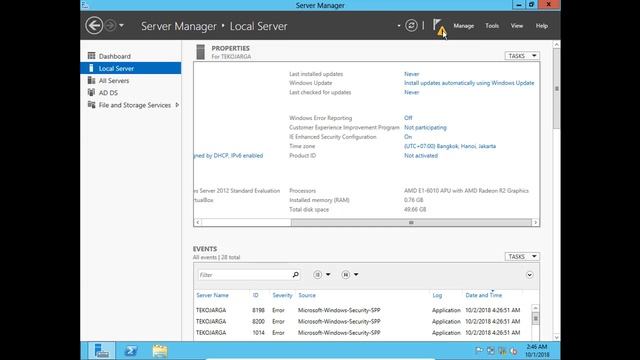Screen dimensions: 640x360
Task: Click the Forward navigation arrow
Action: coord(110,26)
